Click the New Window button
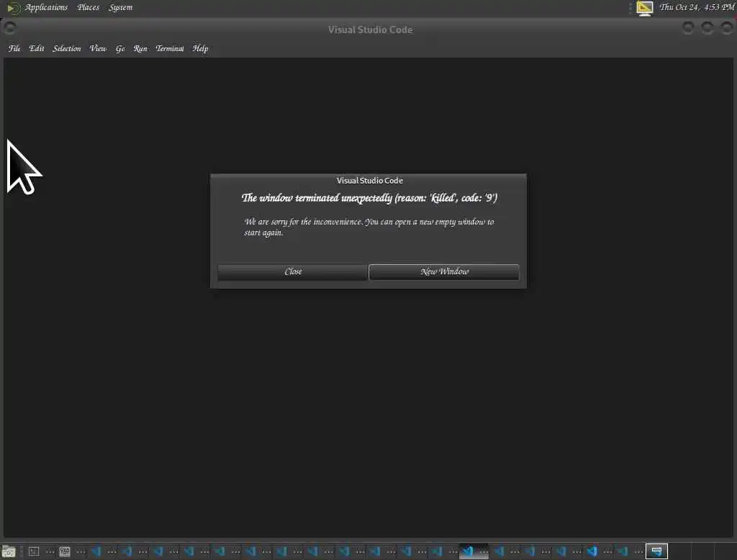737x560 pixels. tap(444, 272)
